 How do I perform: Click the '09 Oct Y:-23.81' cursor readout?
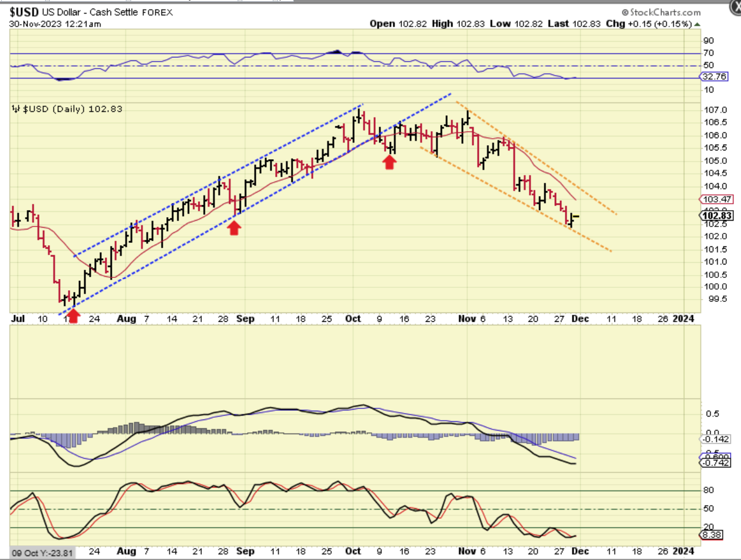[42, 553]
